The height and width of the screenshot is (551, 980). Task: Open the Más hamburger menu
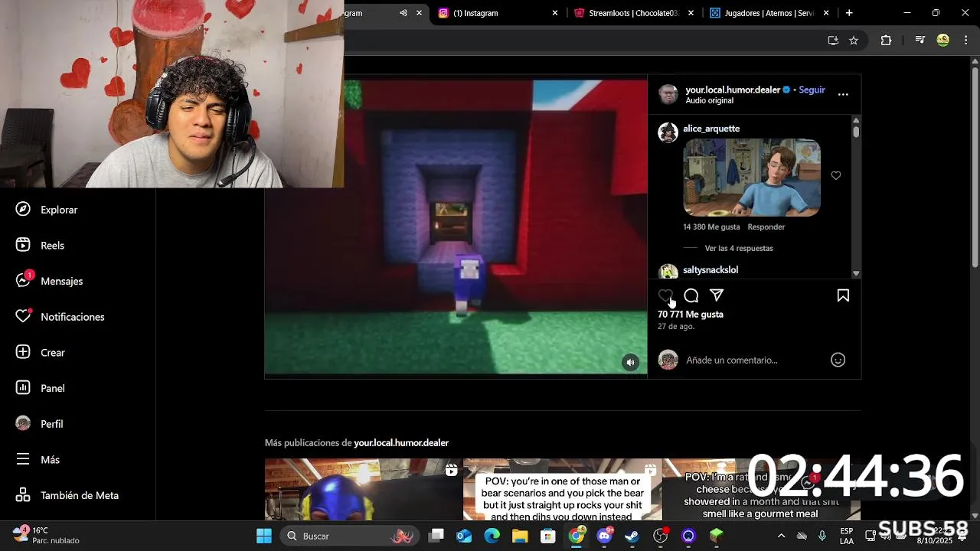pyautogui.click(x=23, y=459)
